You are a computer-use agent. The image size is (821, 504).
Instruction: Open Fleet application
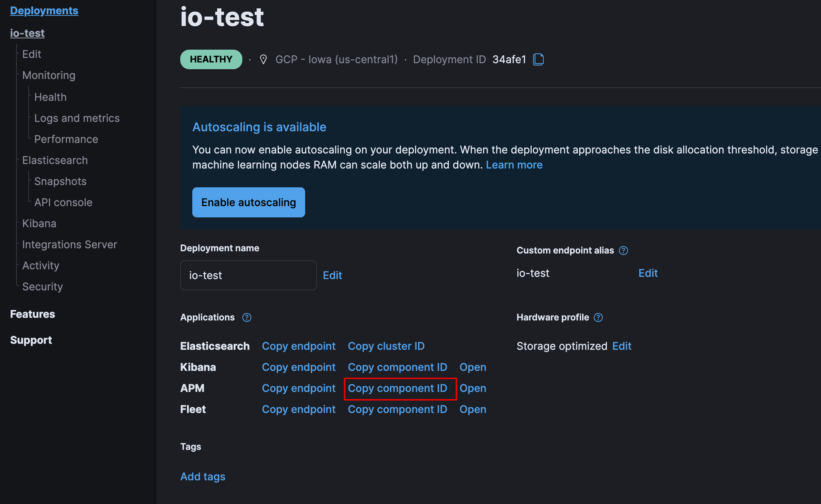[x=473, y=409]
